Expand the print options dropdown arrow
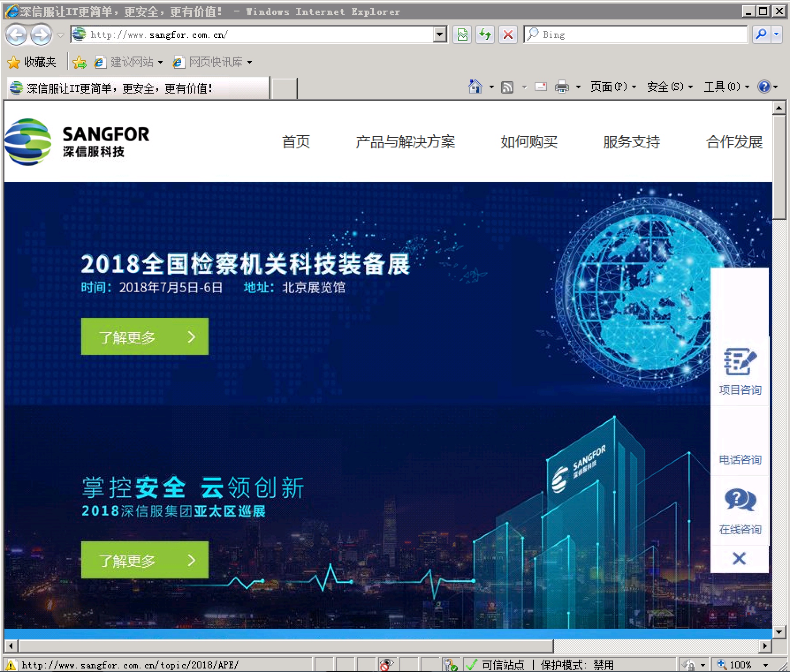This screenshot has height=672, width=790. [x=578, y=87]
